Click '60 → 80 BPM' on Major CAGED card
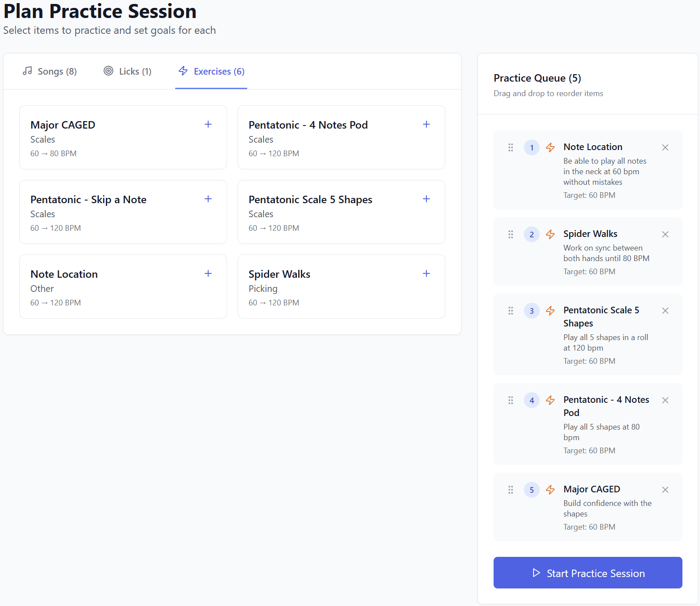Screen dimensions: 700x606 (x=54, y=154)
